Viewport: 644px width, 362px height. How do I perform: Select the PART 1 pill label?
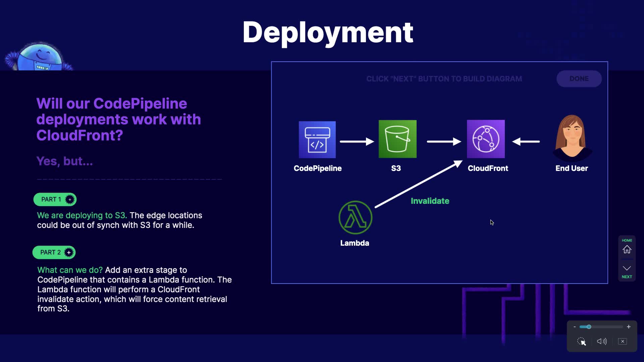(51, 199)
